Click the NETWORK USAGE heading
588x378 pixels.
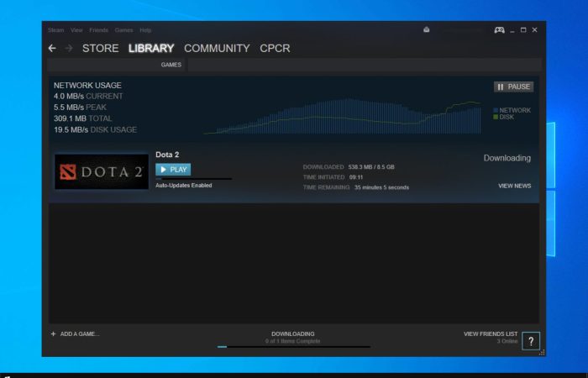point(87,86)
